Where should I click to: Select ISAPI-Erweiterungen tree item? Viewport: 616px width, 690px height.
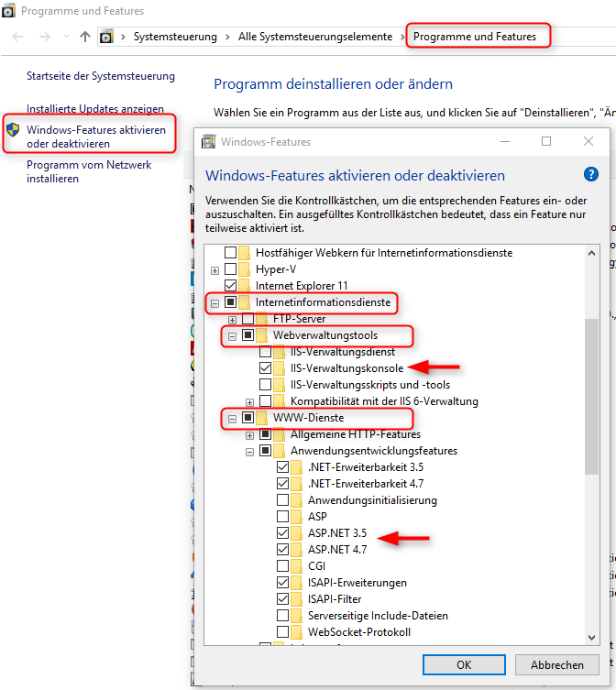(x=357, y=582)
